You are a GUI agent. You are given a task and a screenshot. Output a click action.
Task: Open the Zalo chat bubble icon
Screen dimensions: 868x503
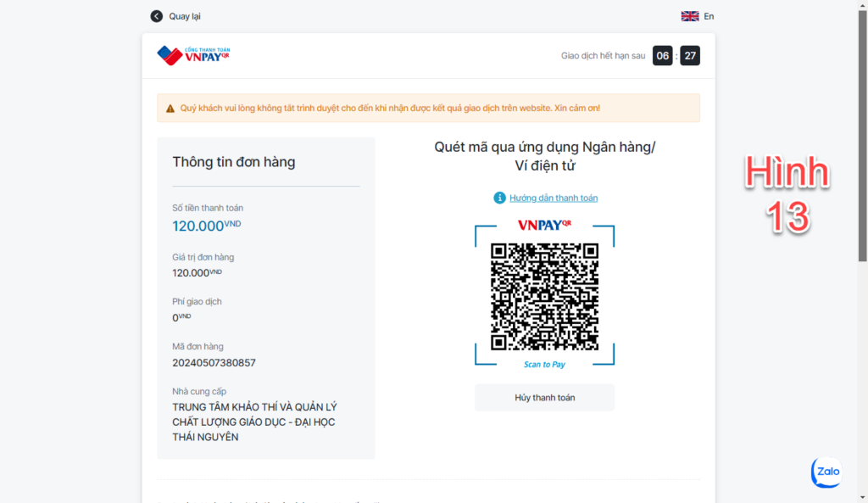[826, 472]
